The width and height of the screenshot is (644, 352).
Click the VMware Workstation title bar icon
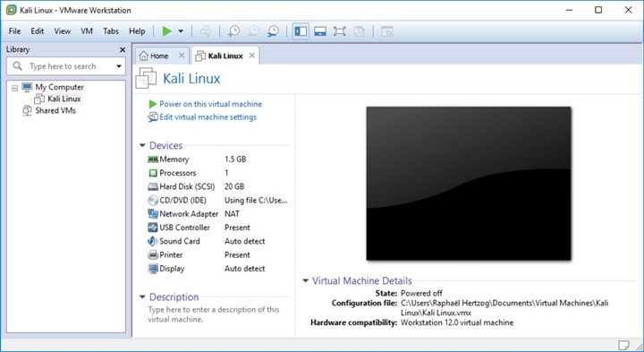click(x=11, y=10)
